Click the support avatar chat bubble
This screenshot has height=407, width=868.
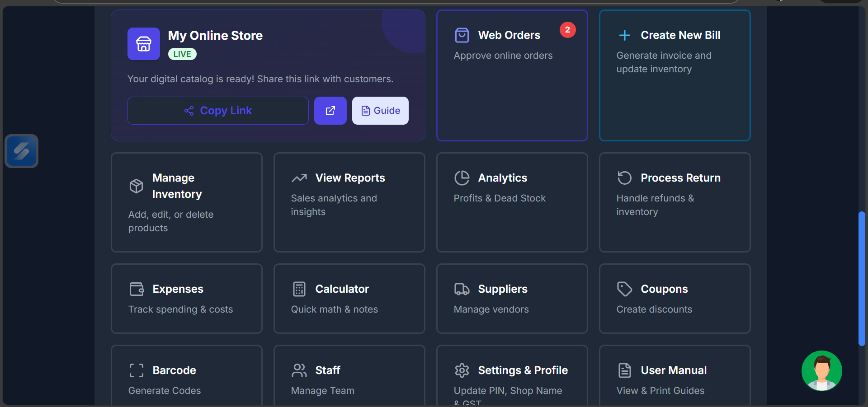[821, 371]
